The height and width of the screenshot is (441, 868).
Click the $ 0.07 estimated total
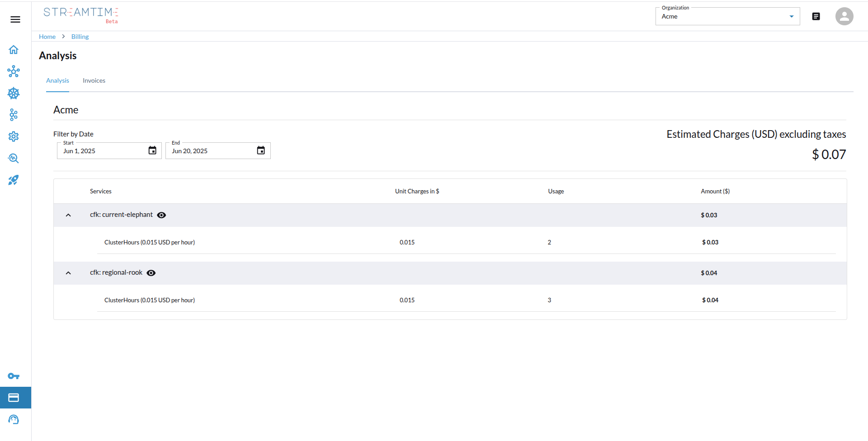pos(829,155)
